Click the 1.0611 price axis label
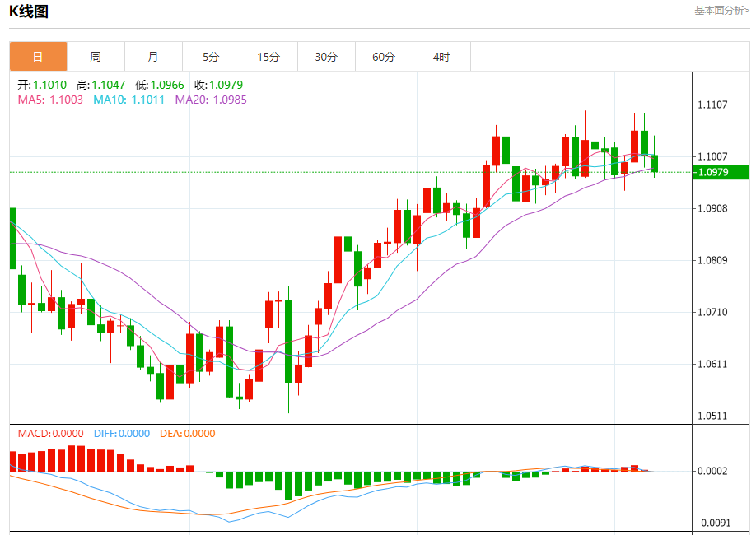Viewport: 756px width, 535px height. [712, 364]
